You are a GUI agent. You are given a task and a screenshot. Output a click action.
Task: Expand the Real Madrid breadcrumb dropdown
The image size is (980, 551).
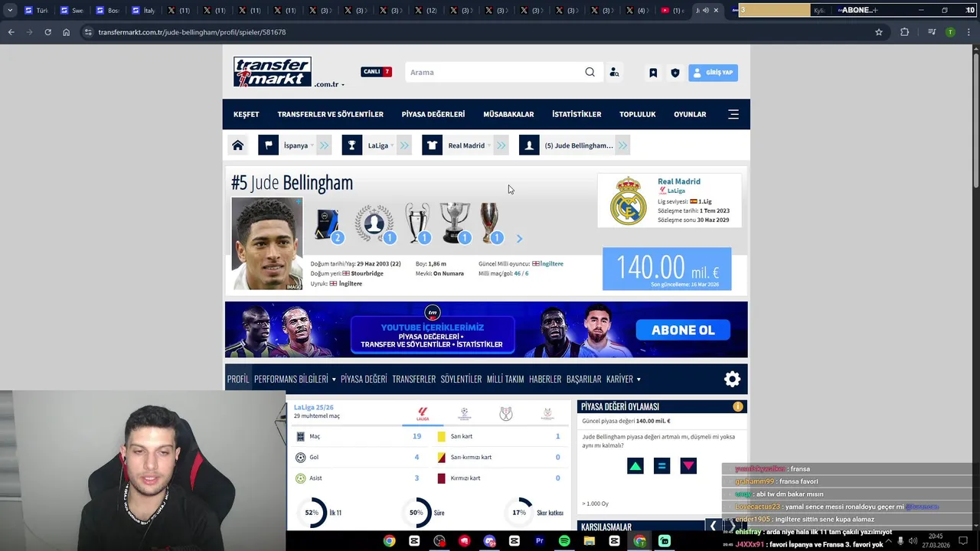tap(469, 145)
